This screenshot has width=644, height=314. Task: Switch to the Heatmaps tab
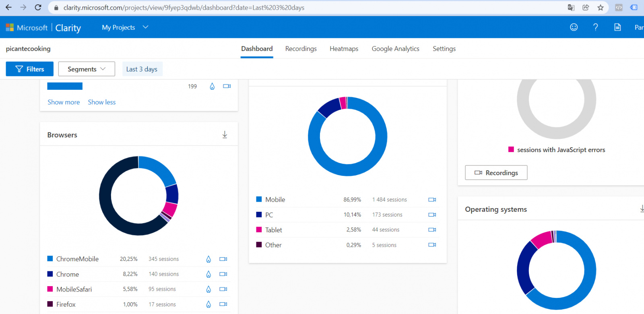coord(344,49)
